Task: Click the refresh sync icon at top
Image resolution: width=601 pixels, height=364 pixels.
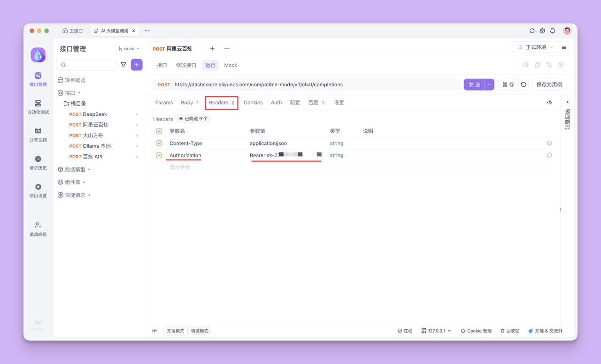Action: coord(532,31)
